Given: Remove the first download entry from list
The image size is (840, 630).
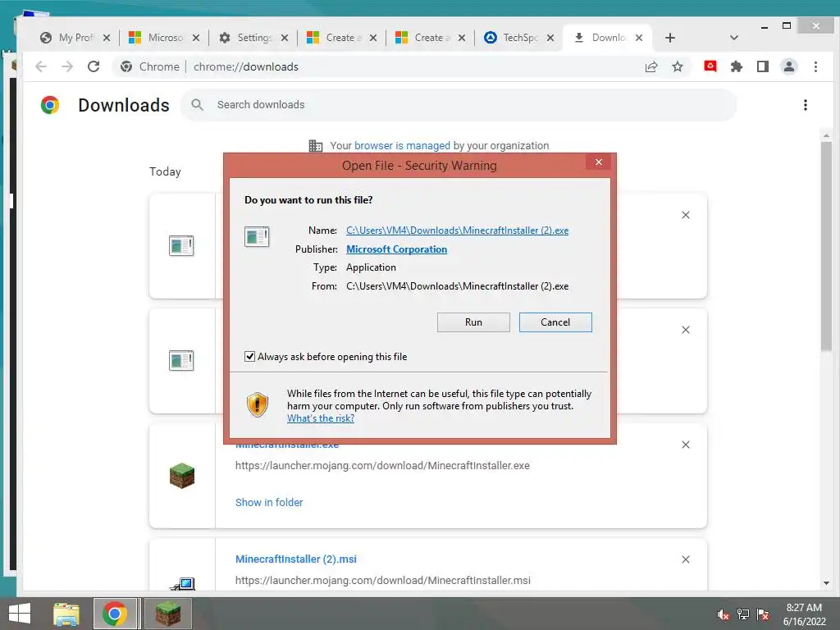Looking at the screenshot, I should [685, 215].
